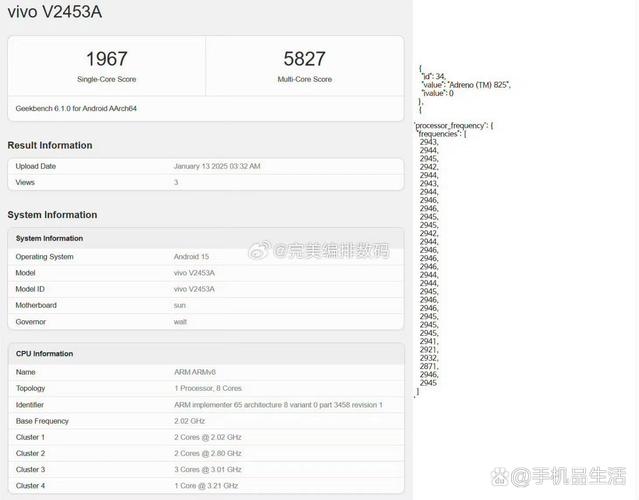Click the 'Base Frequency' row label
The image size is (639, 500).
click(x=42, y=421)
